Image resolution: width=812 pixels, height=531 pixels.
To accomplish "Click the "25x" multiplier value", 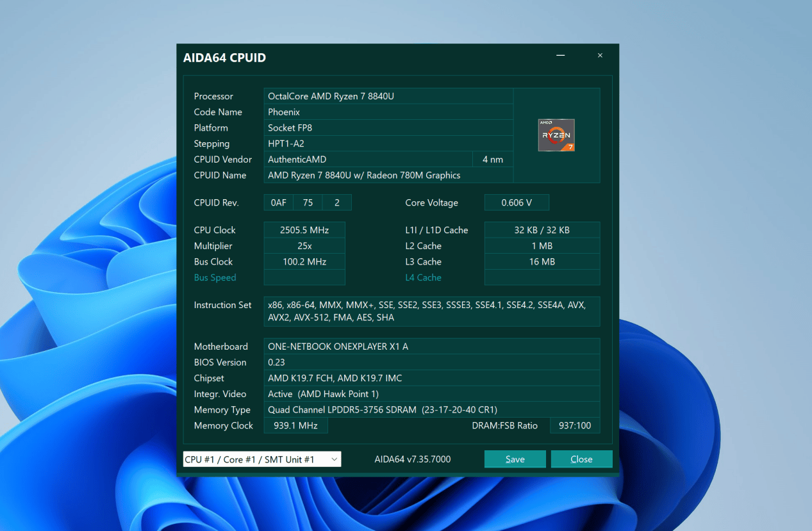I will pos(304,246).
